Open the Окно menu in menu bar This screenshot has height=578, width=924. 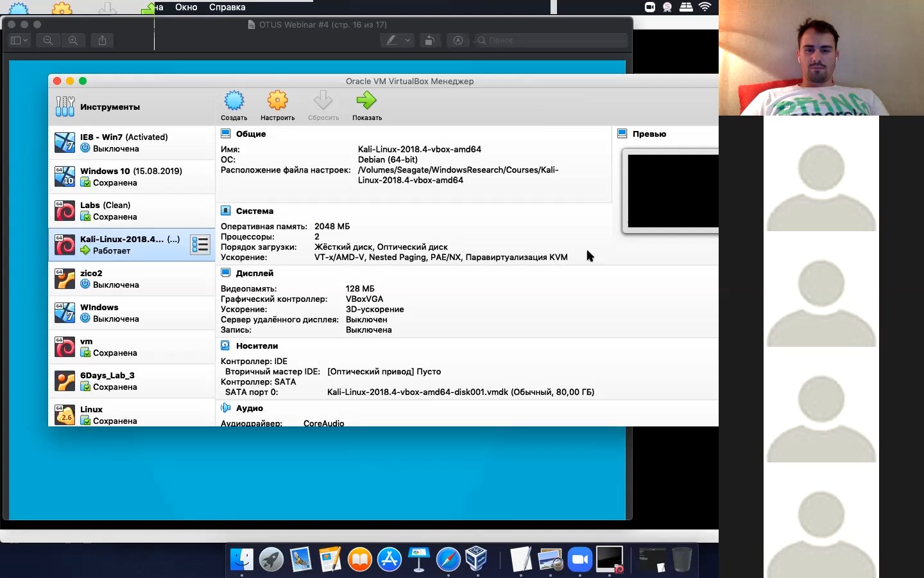pyautogui.click(x=186, y=7)
